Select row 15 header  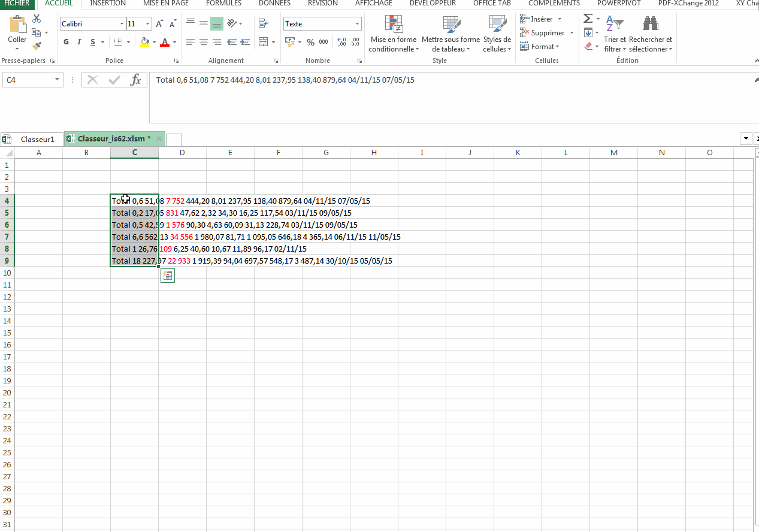pyautogui.click(x=7, y=332)
